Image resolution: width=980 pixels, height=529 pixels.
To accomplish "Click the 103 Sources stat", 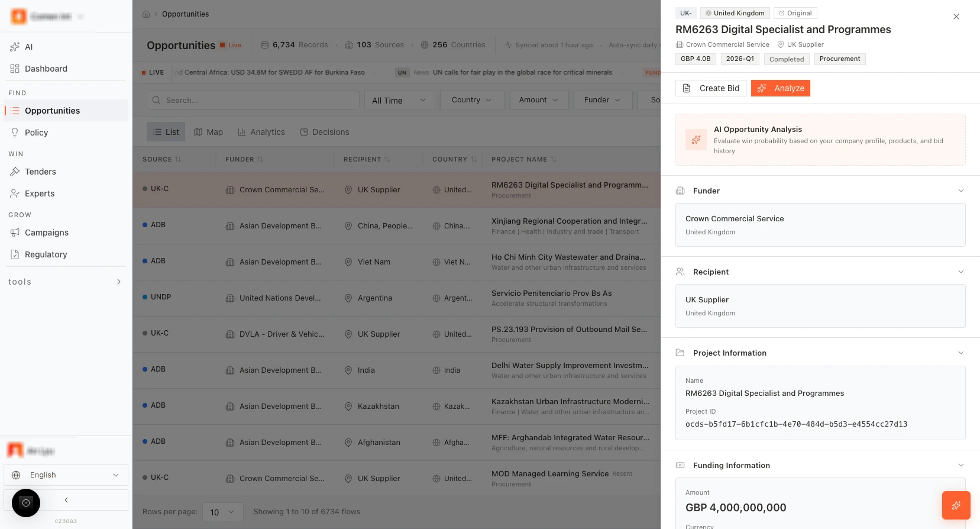I will pyautogui.click(x=374, y=45).
